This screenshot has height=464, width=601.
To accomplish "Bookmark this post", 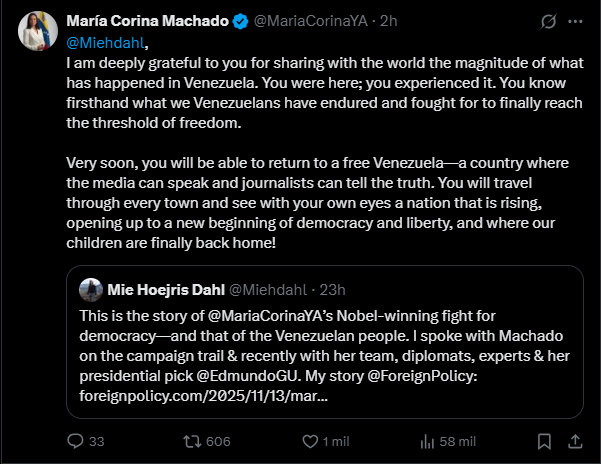I will point(543,441).
